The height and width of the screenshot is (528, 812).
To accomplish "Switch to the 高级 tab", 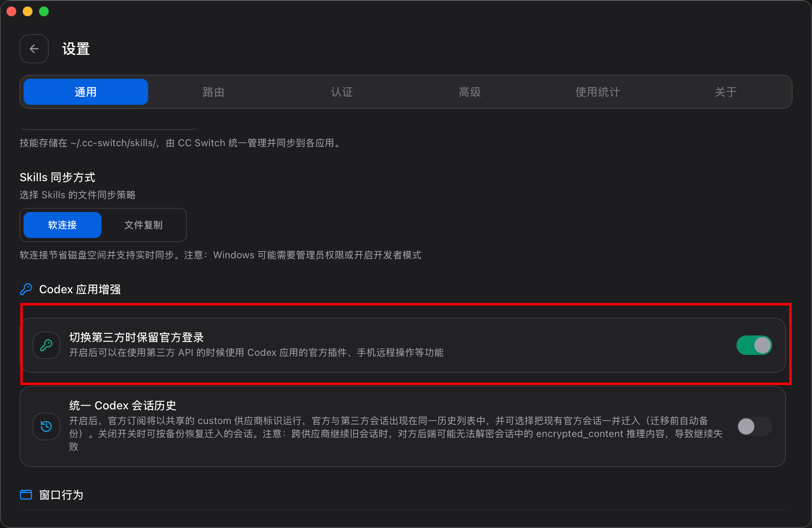I will pyautogui.click(x=470, y=92).
